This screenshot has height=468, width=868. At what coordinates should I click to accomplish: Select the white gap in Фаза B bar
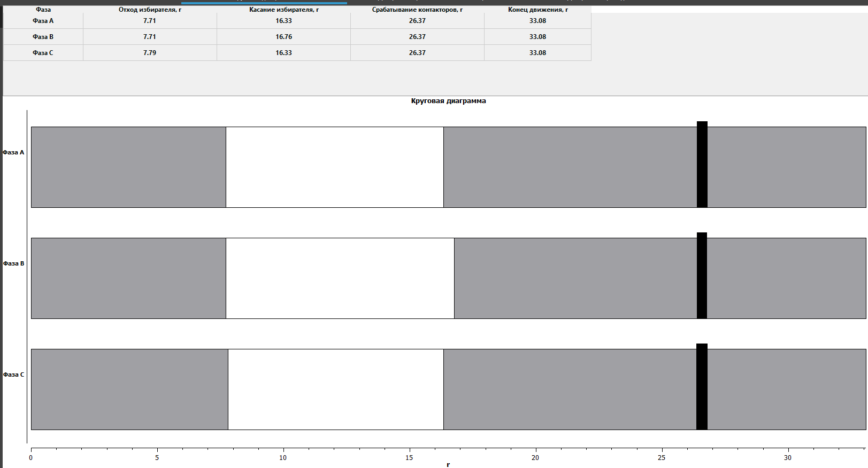click(x=340, y=278)
